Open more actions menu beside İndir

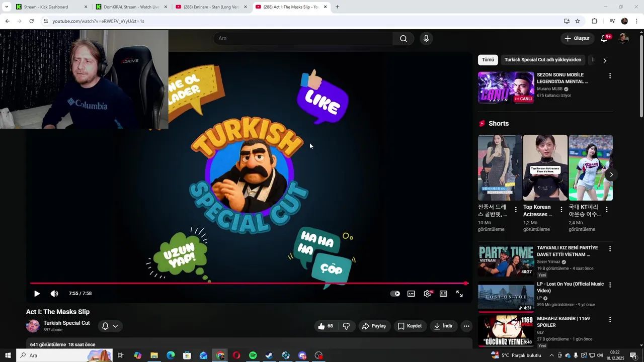466,326
